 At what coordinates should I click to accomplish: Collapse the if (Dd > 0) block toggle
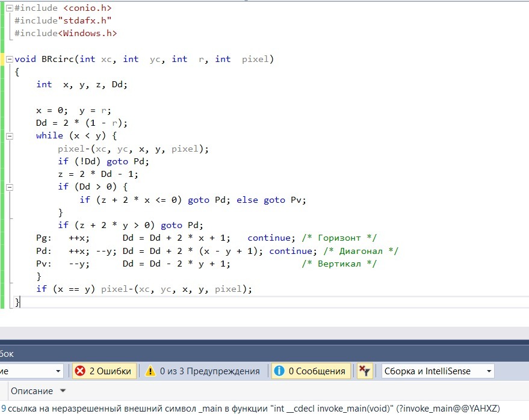point(10,187)
